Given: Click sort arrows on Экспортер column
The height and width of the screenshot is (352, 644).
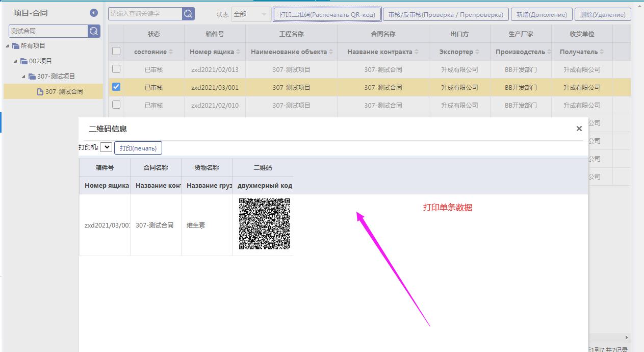Looking at the screenshot, I should tap(477, 52).
